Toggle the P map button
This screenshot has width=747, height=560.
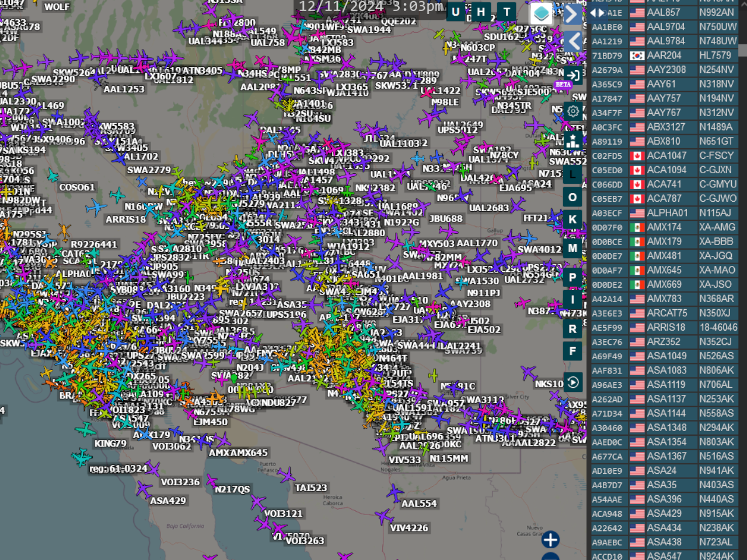click(x=573, y=278)
